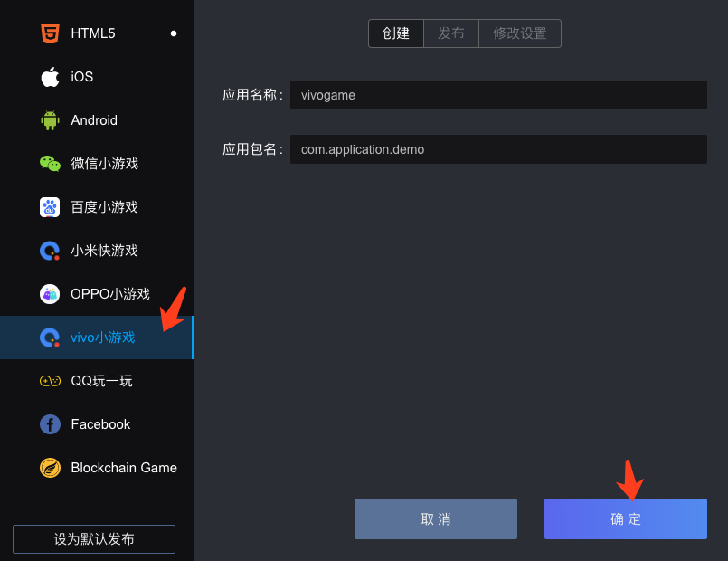Click the 应用包名 input field
728x561 pixels.
(498, 149)
